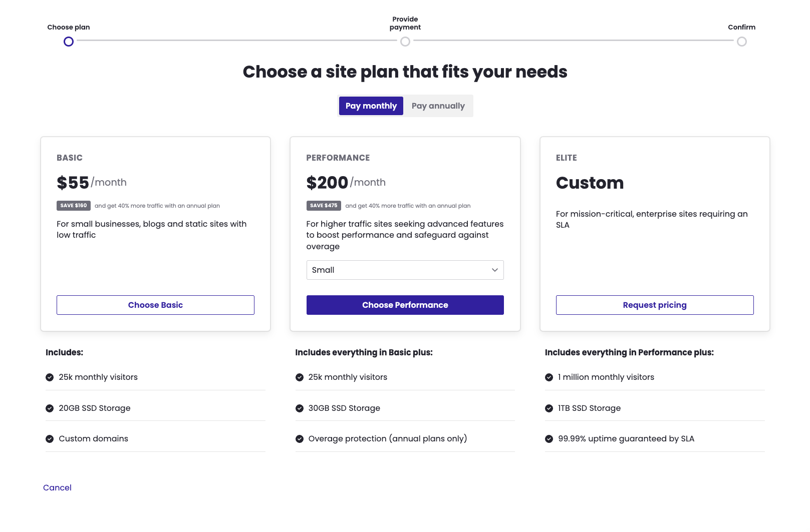Click checkmark icon beside 30GB SSD Storage
810x532 pixels.
[x=300, y=408]
